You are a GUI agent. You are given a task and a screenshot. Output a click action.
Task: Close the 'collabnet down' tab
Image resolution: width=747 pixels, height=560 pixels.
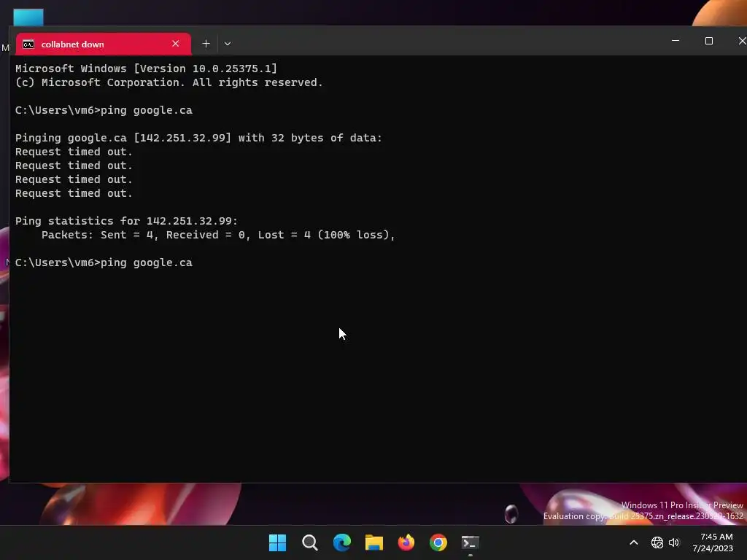(176, 44)
